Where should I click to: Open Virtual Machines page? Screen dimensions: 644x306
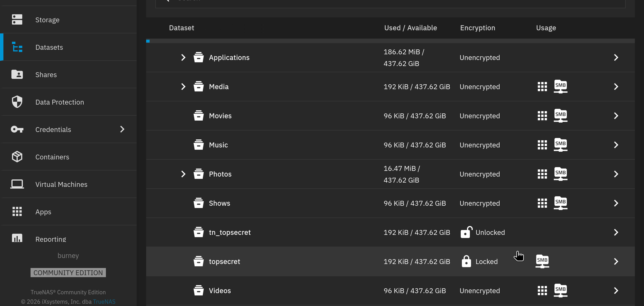69,184
